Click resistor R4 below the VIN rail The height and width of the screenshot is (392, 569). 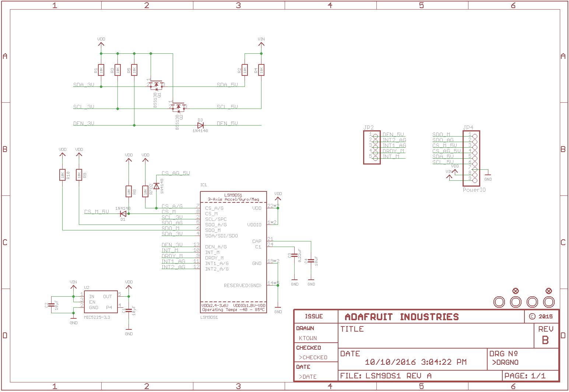click(x=261, y=70)
